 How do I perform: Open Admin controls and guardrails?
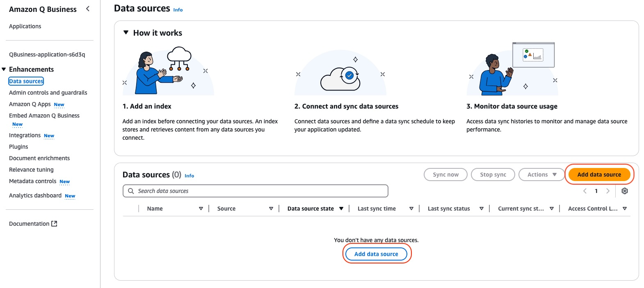click(x=48, y=93)
